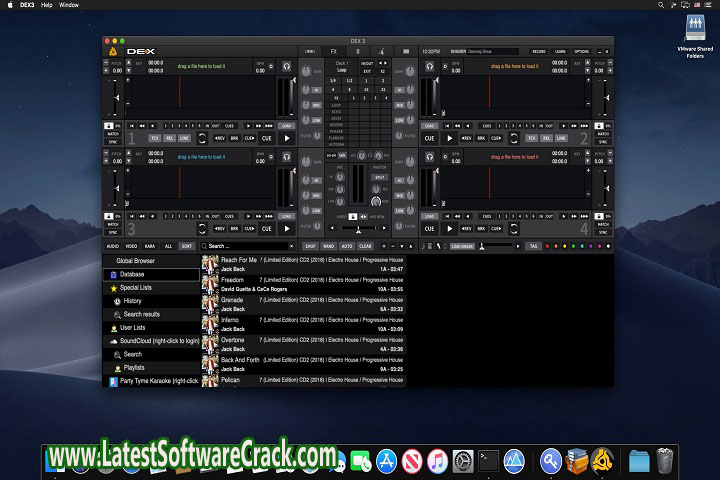Click the DEX warning triangle logo icon
The image size is (720, 480).
tap(111, 50)
